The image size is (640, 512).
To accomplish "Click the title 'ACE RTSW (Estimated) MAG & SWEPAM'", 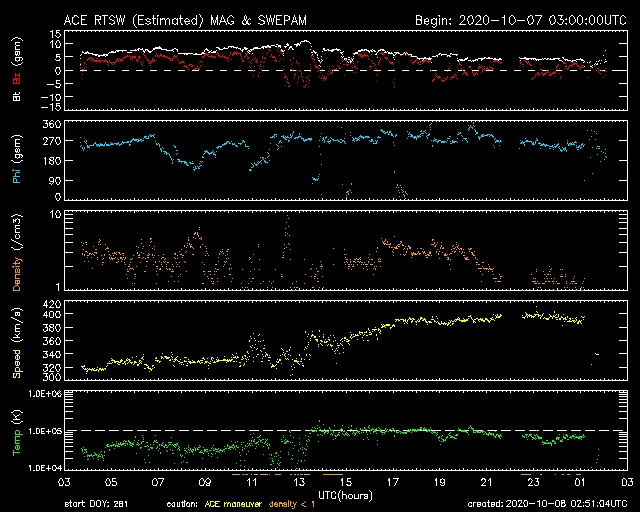I will (x=185, y=20).
